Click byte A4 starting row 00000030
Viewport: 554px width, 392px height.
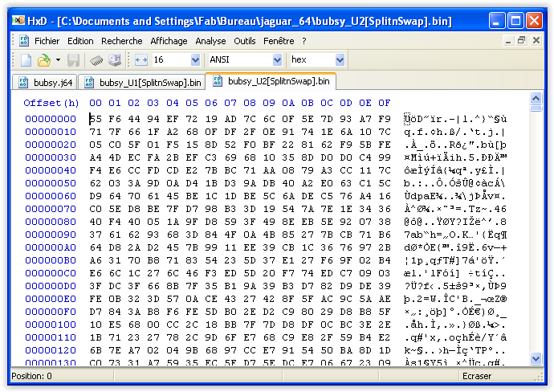tap(96, 157)
